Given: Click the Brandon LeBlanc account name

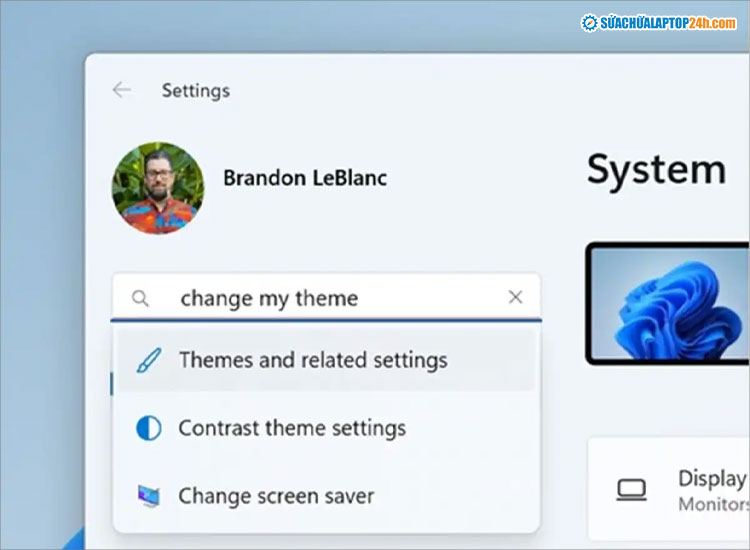Looking at the screenshot, I should point(304,179).
